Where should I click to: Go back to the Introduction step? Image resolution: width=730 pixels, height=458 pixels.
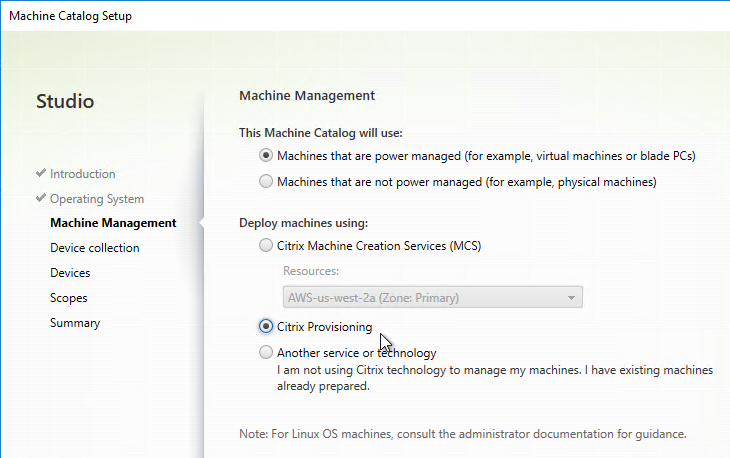coord(82,174)
